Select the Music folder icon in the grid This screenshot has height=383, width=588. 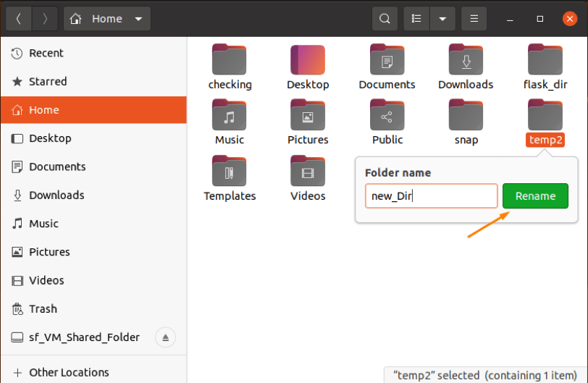coord(229,114)
